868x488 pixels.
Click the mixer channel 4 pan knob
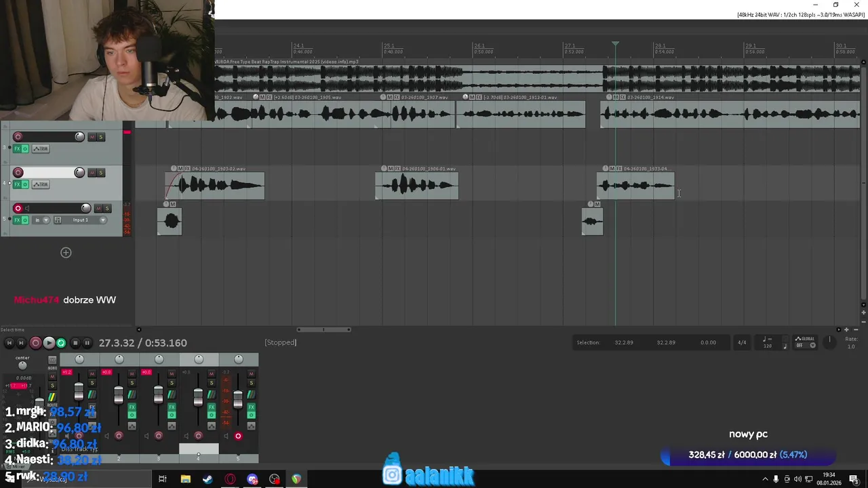point(199,359)
